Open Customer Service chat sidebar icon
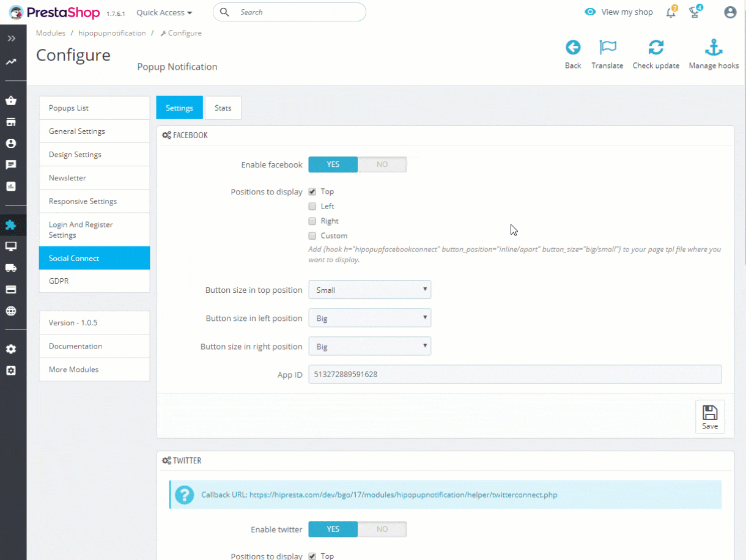This screenshot has width=746, height=560. point(11,165)
